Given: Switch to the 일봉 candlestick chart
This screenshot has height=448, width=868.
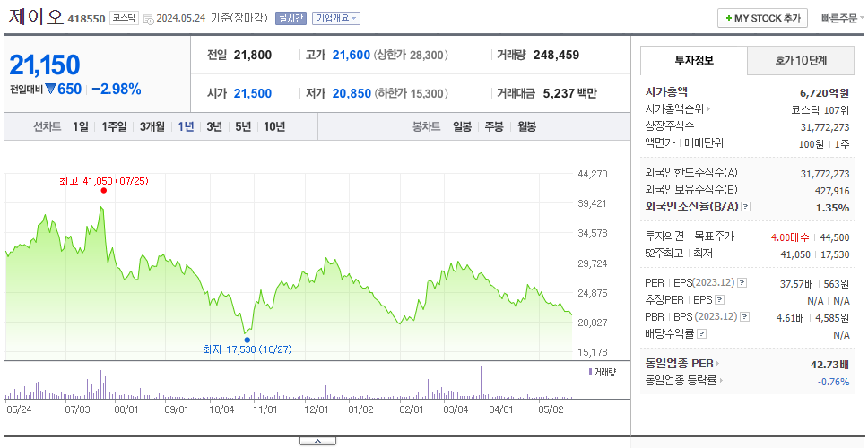Looking at the screenshot, I should click(x=462, y=126).
